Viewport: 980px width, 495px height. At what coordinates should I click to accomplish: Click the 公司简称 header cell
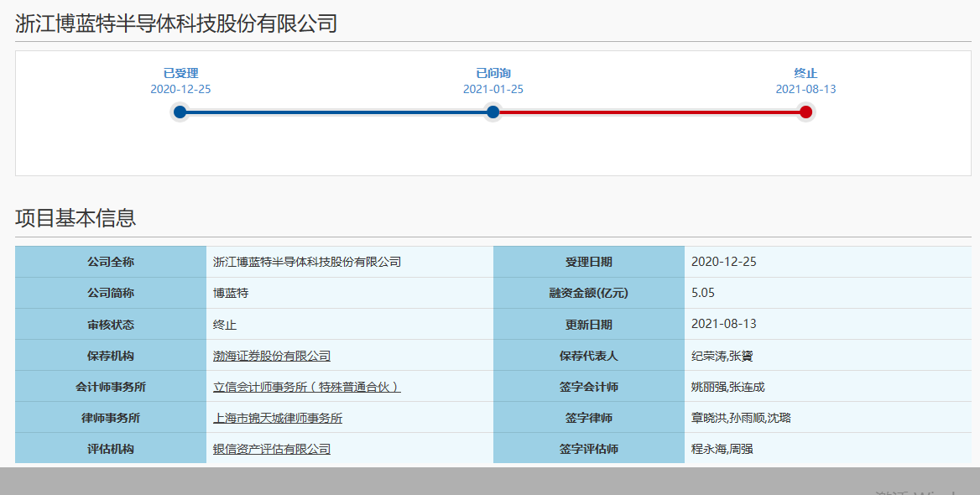coord(111,293)
